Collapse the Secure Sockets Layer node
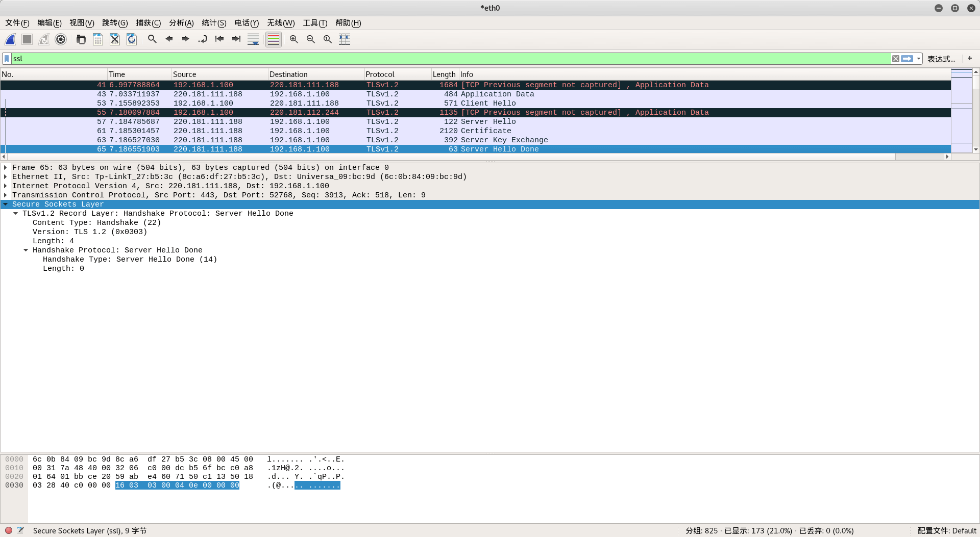The image size is (980, 537). pyautogui.click(x=6, y=204)
